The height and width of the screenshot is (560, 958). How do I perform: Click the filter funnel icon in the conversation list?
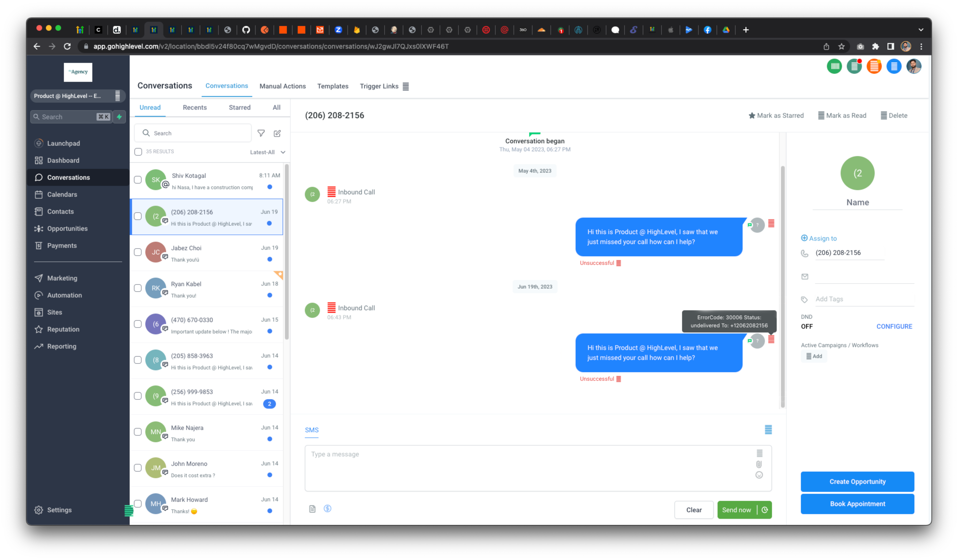coord(261,133)
